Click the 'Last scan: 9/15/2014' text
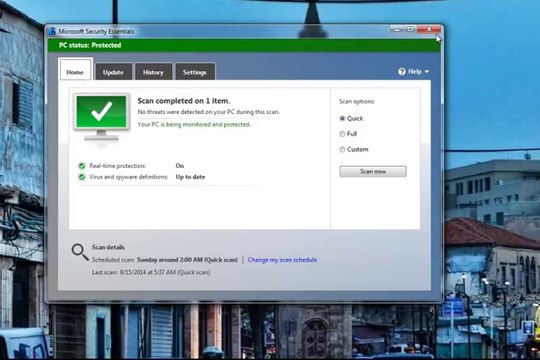Screen dimensions: 540x360 point(151,272)
